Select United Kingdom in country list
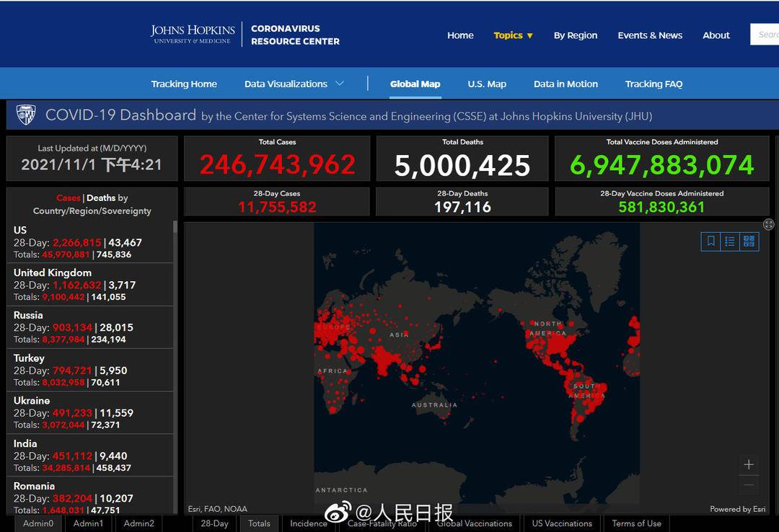Screen dimensions: 779x532 [53, 272]
